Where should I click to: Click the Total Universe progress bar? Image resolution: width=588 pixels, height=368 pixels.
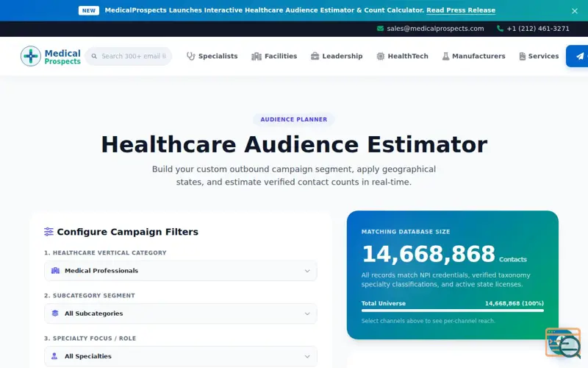[452, 311]
